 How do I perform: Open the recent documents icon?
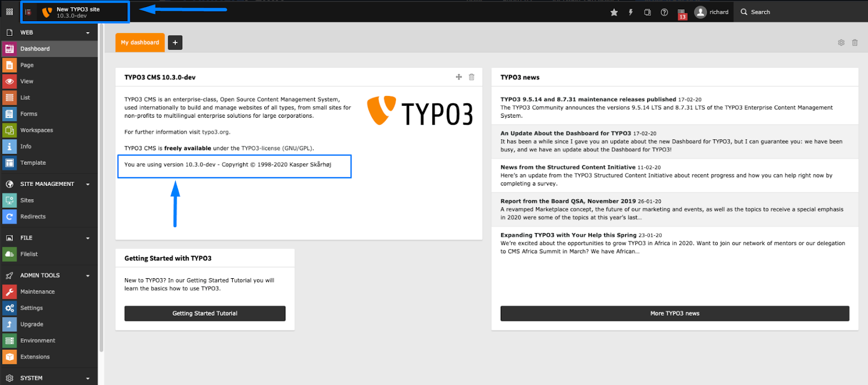pos(647,12)
